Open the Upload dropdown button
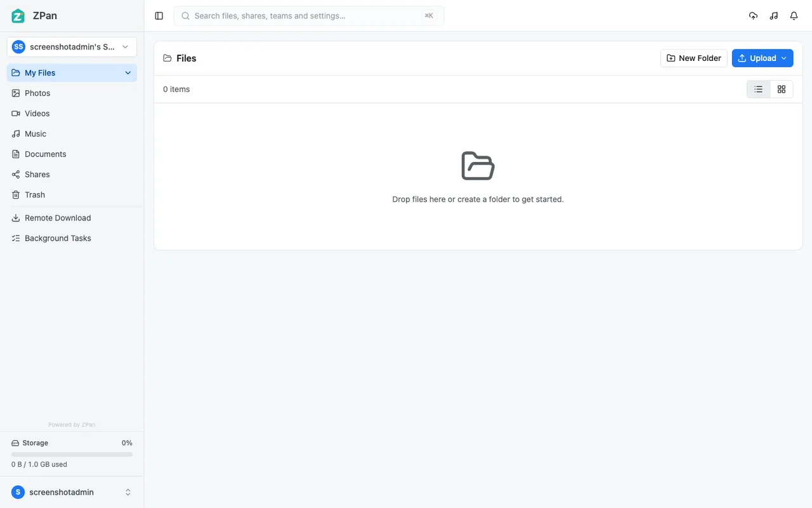The height and width of the screenshot is (508, 812). 763,58
